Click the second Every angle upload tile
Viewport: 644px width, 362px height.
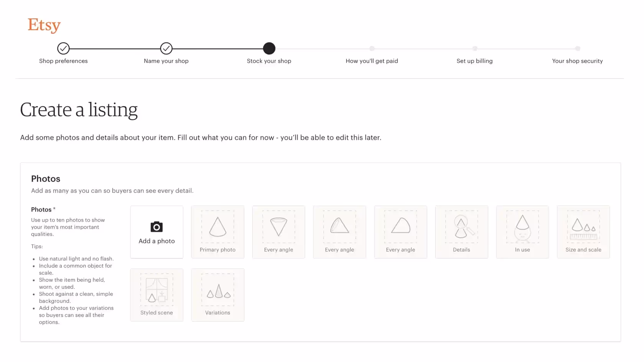point(339,232)
